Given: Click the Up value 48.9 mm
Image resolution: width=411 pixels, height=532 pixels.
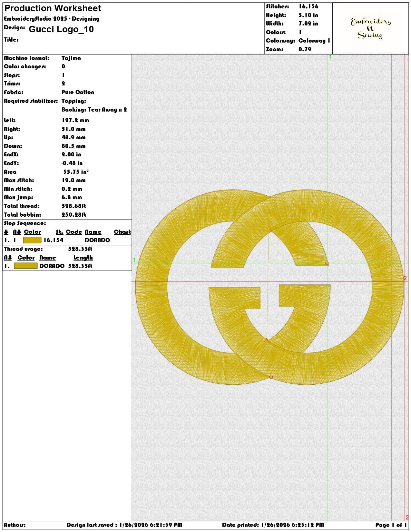Looking at the screenshot, I should point(74,137).
